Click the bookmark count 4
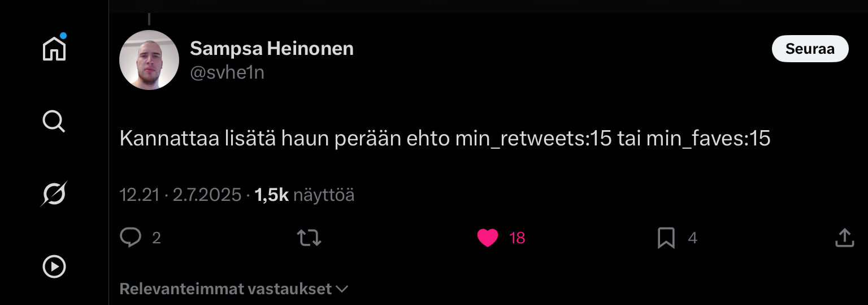Screen dimensions: 868x305 692,238
